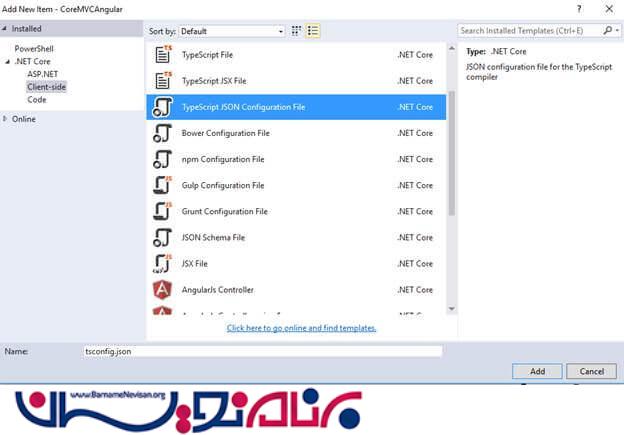The width and height of the screenshot is (624, 435).
Task: Click the Name field containing tsconfig.json
Action: (x=263, y=351)
